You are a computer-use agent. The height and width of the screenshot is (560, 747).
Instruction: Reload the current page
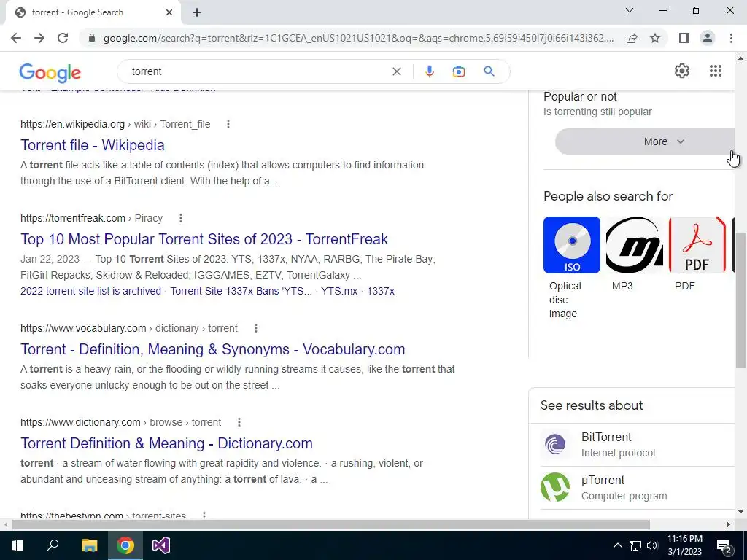tap(63, 38)
